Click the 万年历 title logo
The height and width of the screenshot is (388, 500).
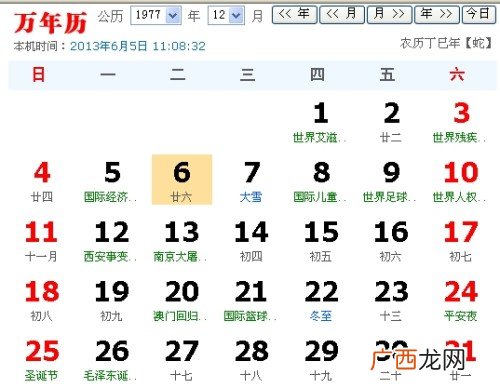click(51, 23)
